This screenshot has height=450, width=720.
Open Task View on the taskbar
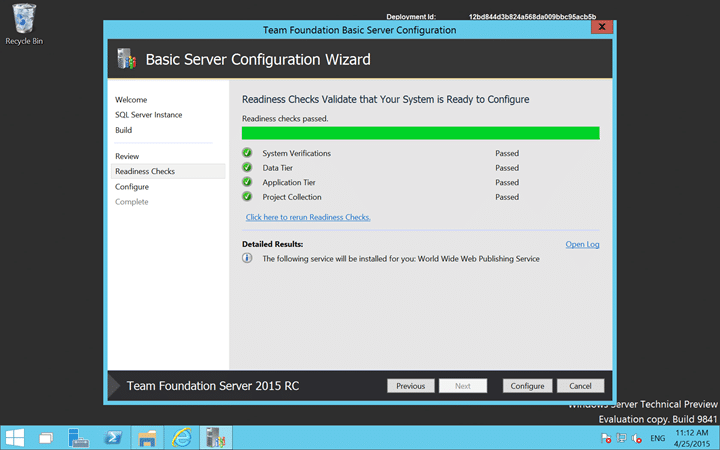46,438
